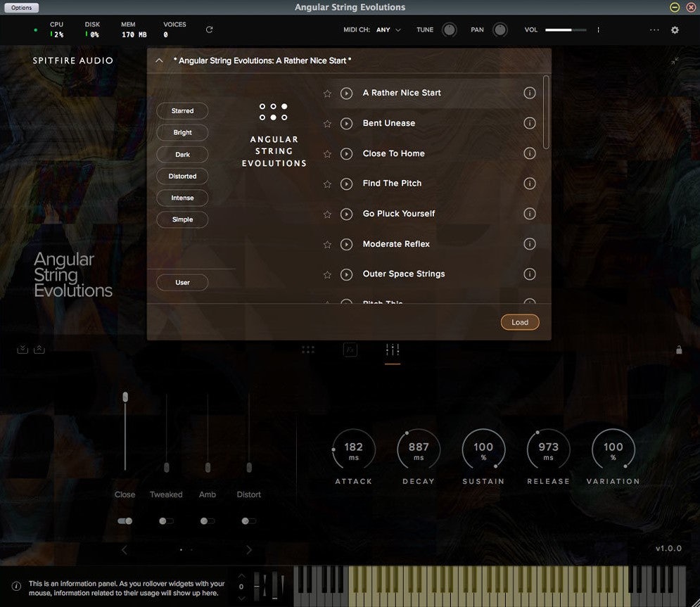
Task: Filter presets by Dark
Action: (x=183, y=155)
